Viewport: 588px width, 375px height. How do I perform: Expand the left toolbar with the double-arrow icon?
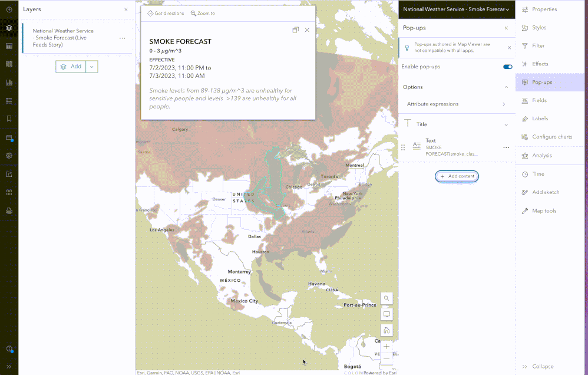point(9,367)
